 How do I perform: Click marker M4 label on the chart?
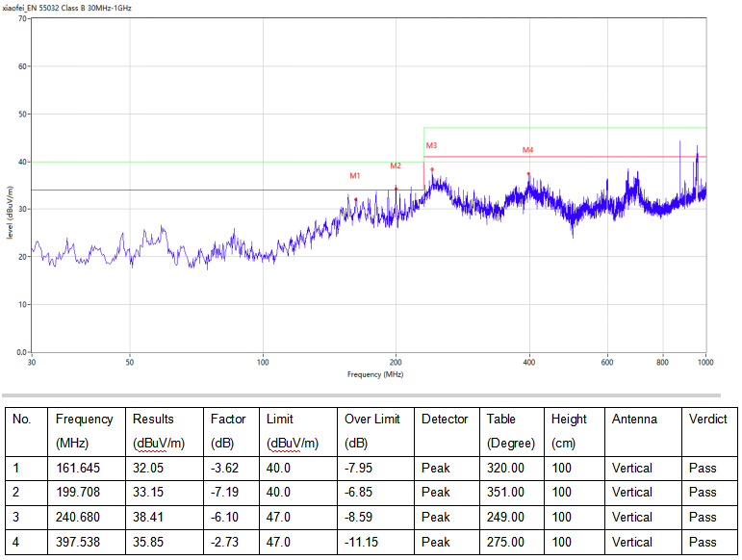tap(527, 150)
